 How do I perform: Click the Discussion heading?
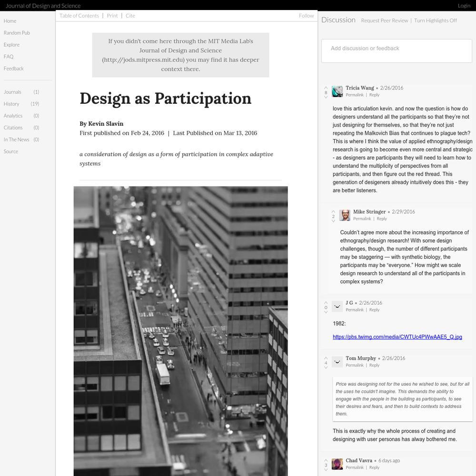(x=338, y=20)
